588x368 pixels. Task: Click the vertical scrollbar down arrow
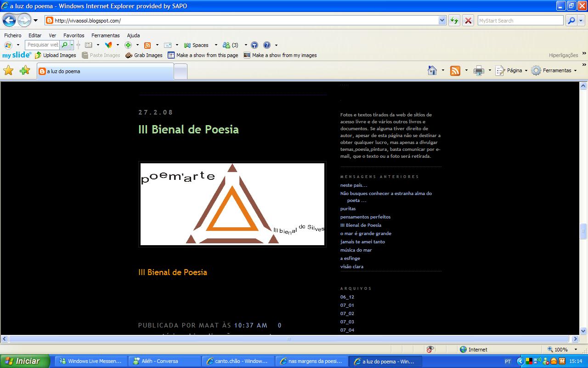583,331
